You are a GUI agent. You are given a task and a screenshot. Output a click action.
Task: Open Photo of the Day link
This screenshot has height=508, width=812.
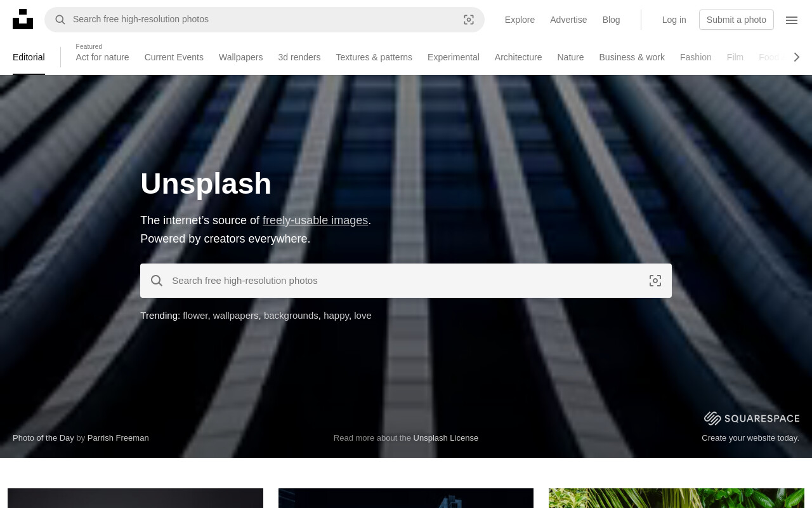click(43, 438)
